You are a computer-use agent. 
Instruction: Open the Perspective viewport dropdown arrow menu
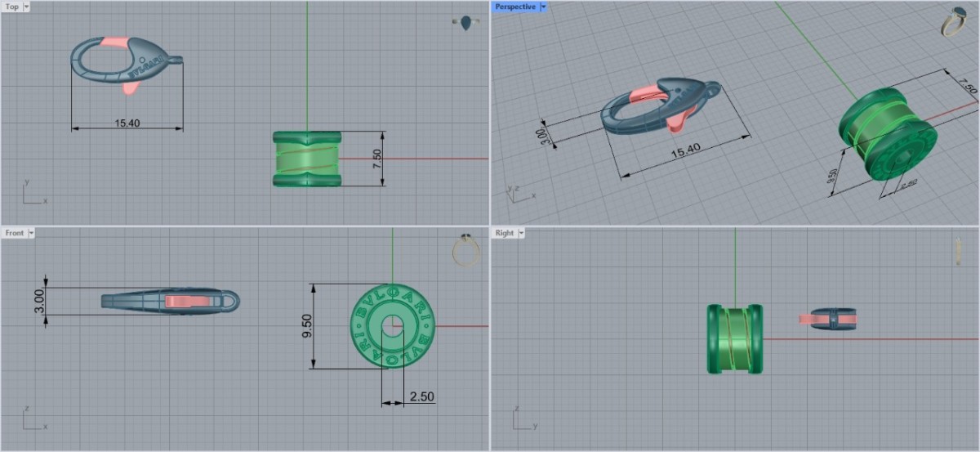pos(543,7)
